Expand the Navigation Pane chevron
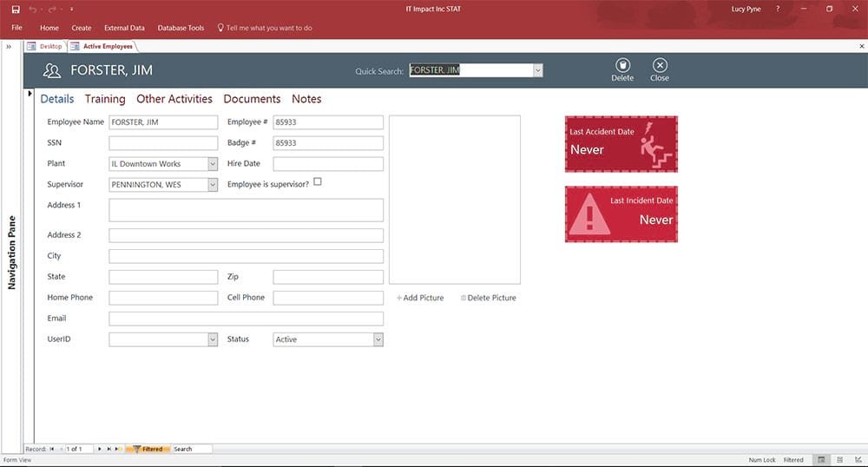 [9, 47]
